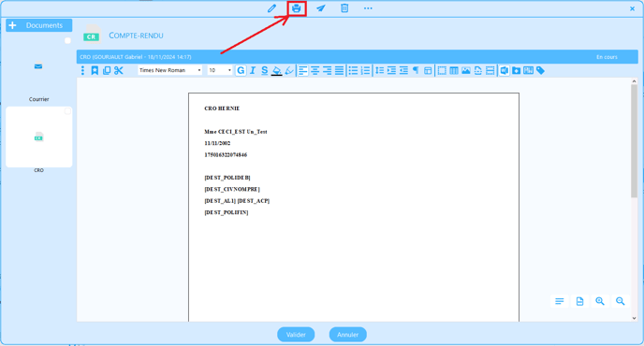Click the dotted frame border icon
Image resolution: width=644 pixels, height=346 pixels.
tap(442, 70)
